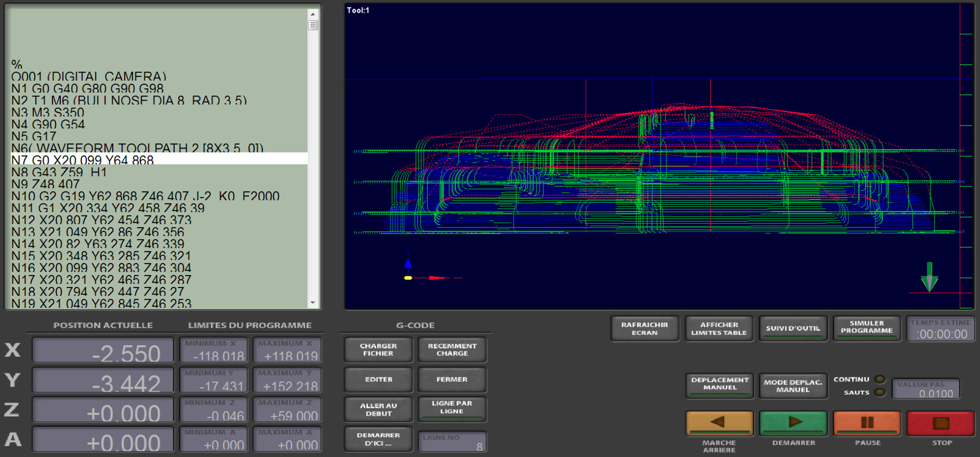Pause the program with PAUSE button
Image resolution: width=980 pixels, height=457 pixels.
tap(867, 422)
